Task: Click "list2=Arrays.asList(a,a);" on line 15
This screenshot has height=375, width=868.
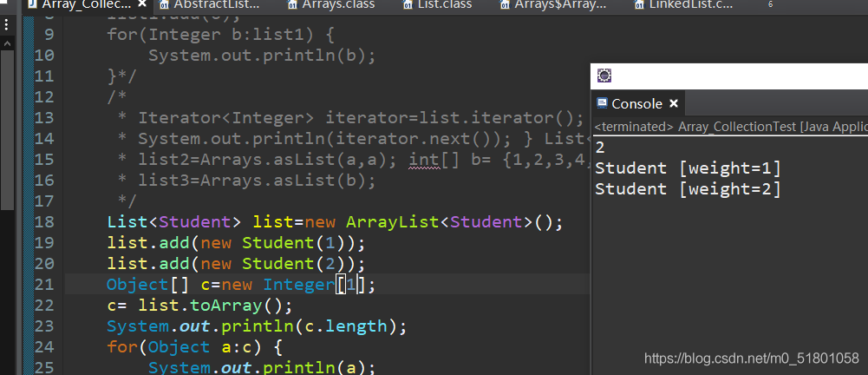Action: click(267, 160)
